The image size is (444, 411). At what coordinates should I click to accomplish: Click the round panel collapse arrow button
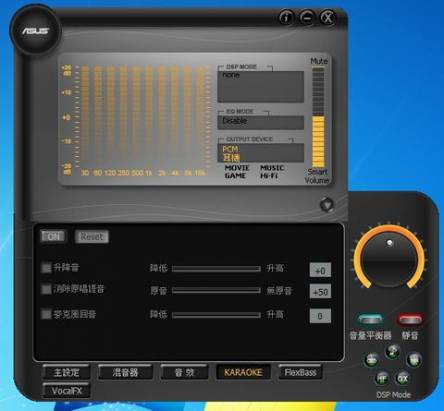327,205
